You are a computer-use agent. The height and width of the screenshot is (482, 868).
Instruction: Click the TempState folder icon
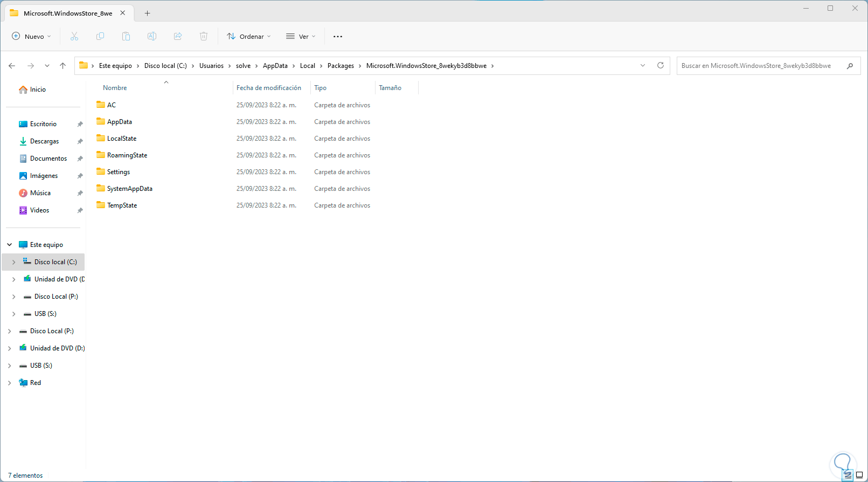click(x=101, y=205)
